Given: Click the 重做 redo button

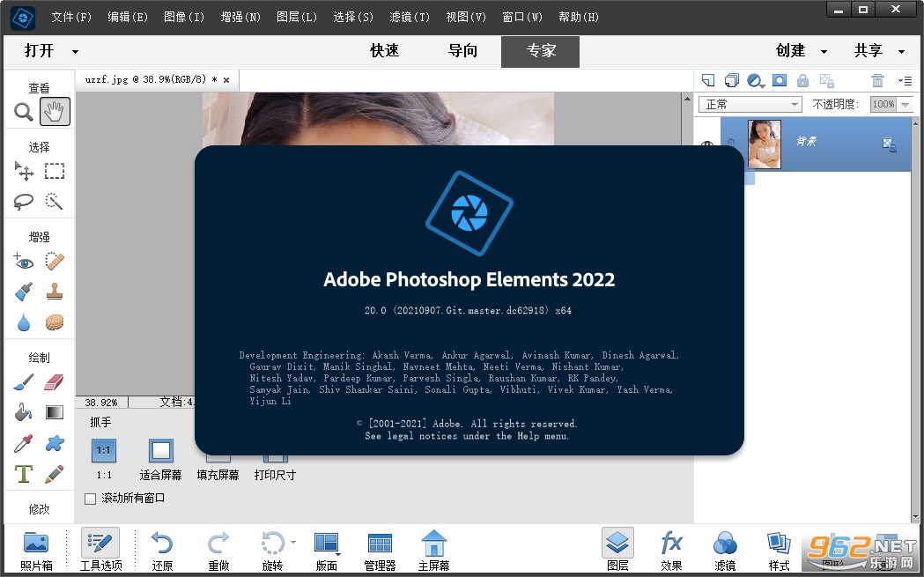Looking at the screenshot, I should coord(218,550).
